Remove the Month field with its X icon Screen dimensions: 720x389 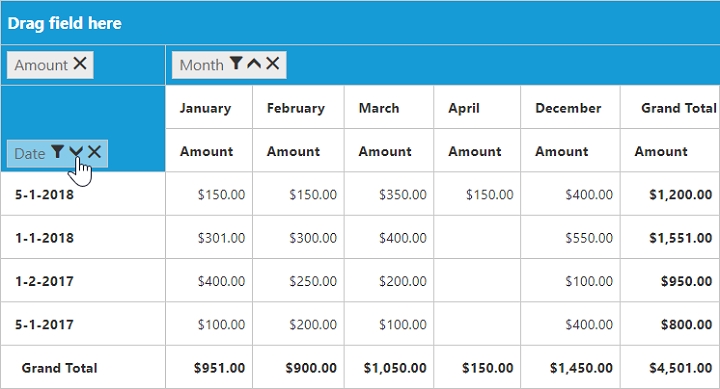[272, 63]
